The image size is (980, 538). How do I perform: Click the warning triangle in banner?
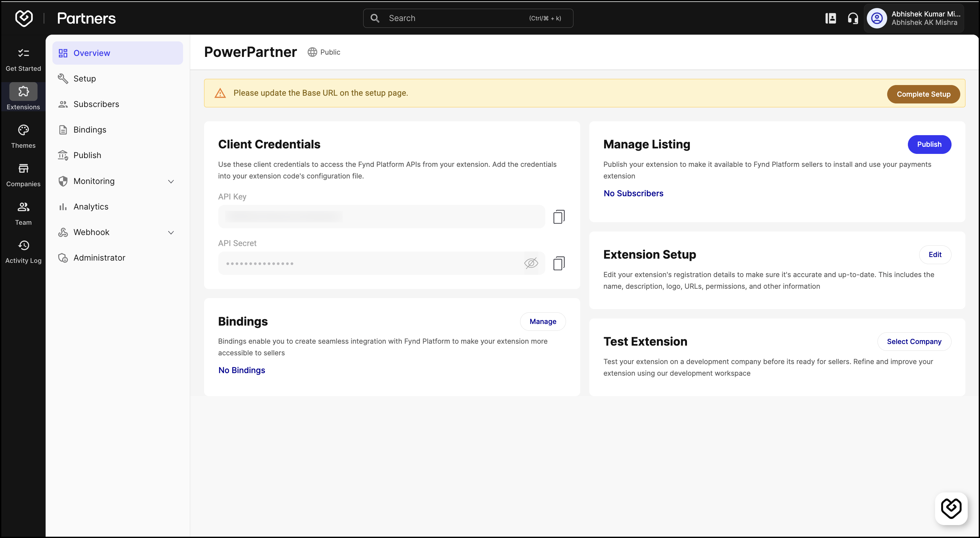(x=220, y=93)
